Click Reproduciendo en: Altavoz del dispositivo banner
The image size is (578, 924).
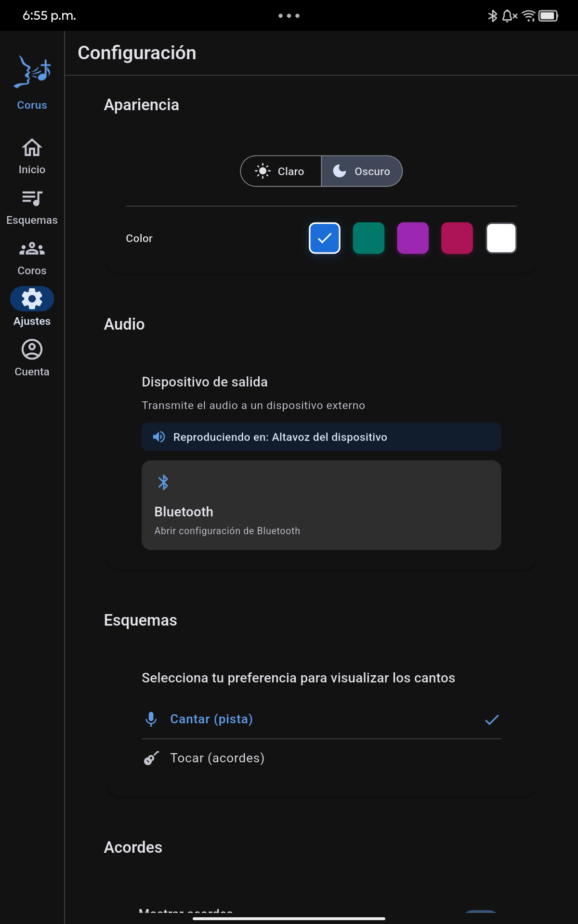tap(321, 436)
